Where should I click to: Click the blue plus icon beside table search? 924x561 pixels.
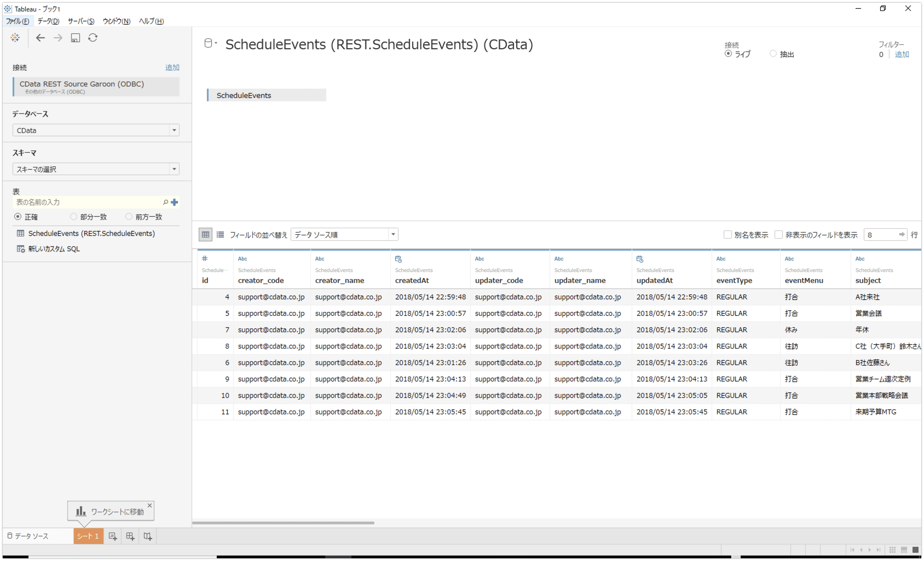[174, 203]
